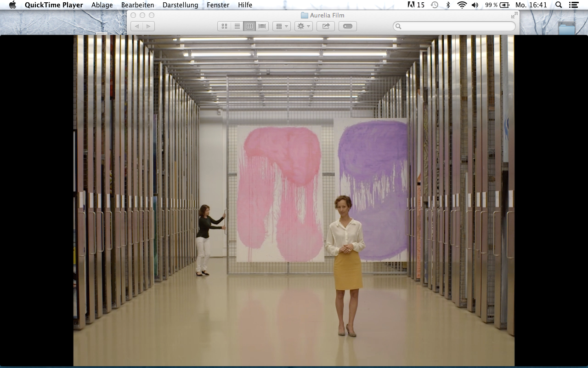Open the Ablage menu
This screenshot has height=368, width=588.
pos(102,5)
